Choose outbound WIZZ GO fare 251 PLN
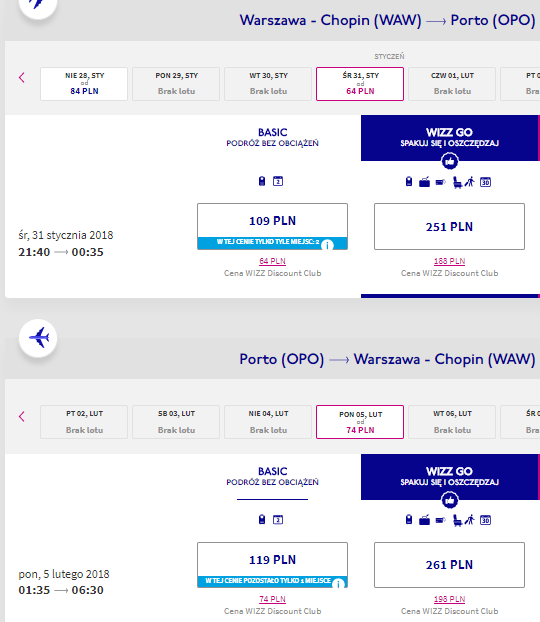Screen dimensions: 540x622 point(449,227)
